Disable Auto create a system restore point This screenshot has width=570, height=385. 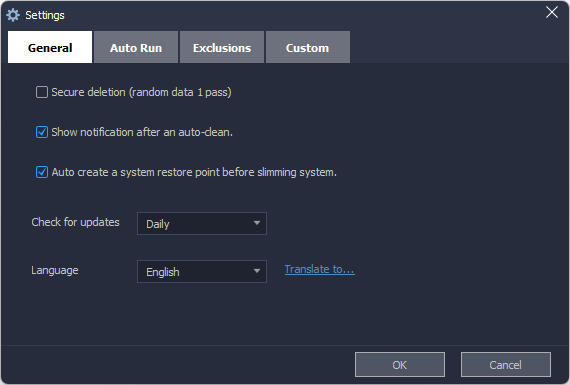click(x=42, y=172)
